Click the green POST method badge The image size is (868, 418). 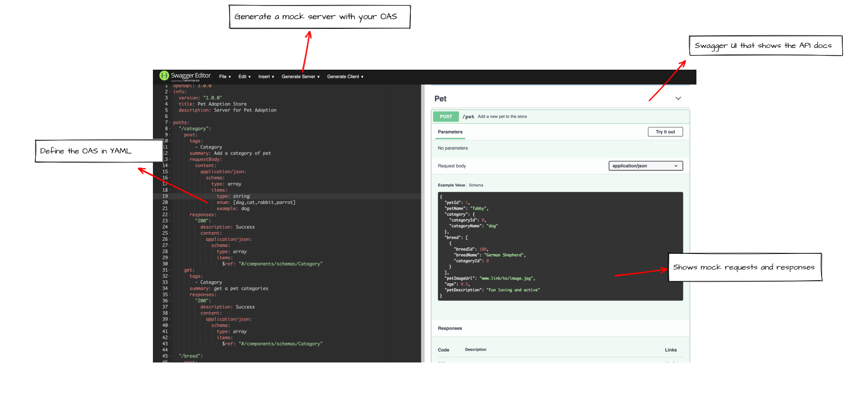pos(446,117)
